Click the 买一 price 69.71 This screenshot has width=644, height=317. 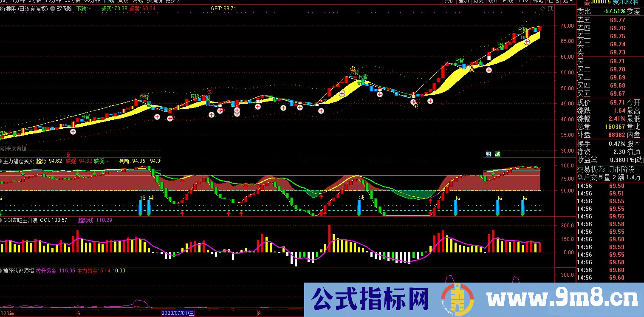coord(617,62)
